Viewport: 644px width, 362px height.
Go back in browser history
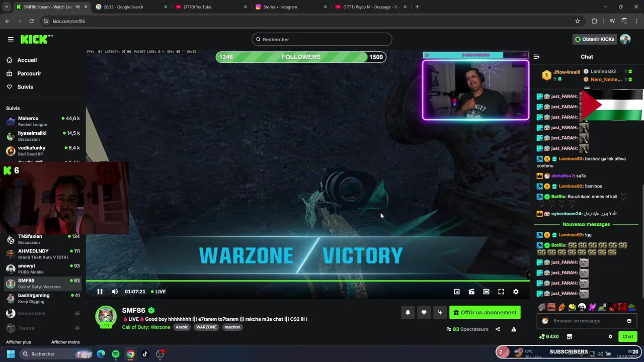pyautogui.click(x=7, y=21)
